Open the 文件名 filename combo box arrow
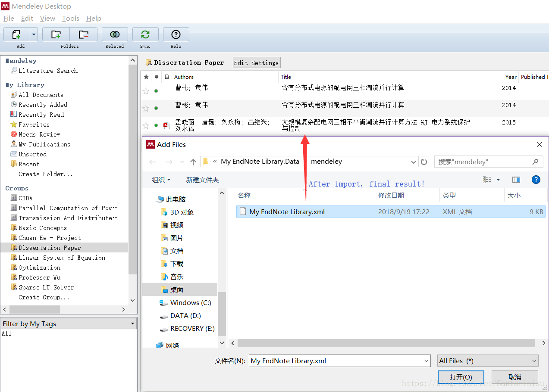Viewport: 549px width, 392px height. pos(427,361)
